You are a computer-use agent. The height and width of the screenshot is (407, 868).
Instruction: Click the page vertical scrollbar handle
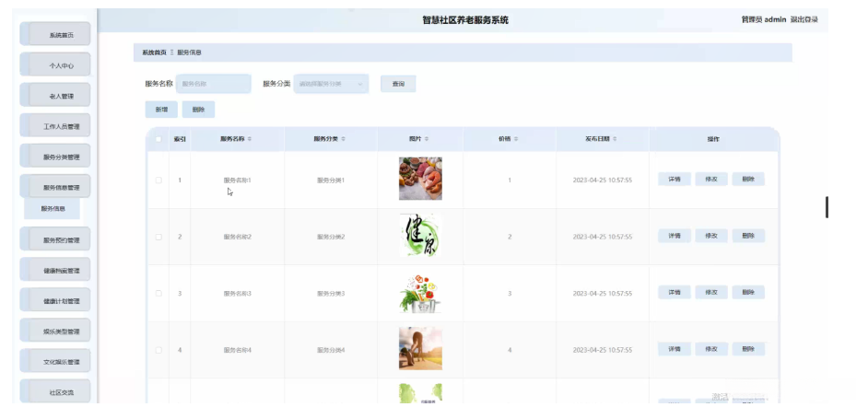pyautogui.click(x=827, y=207)
